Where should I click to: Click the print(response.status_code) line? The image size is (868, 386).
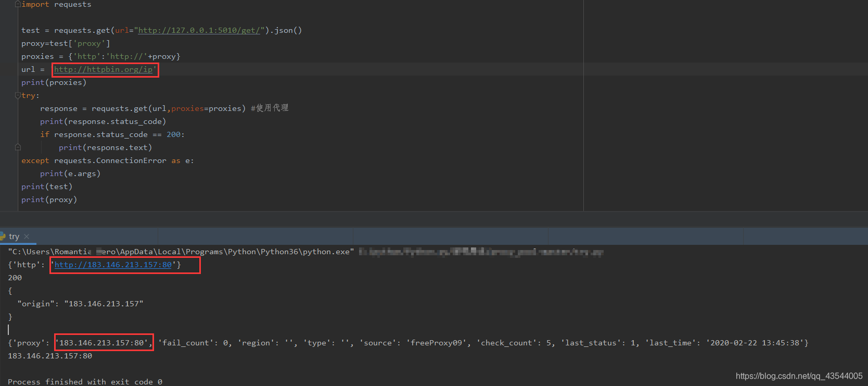(x=103, y=121)
